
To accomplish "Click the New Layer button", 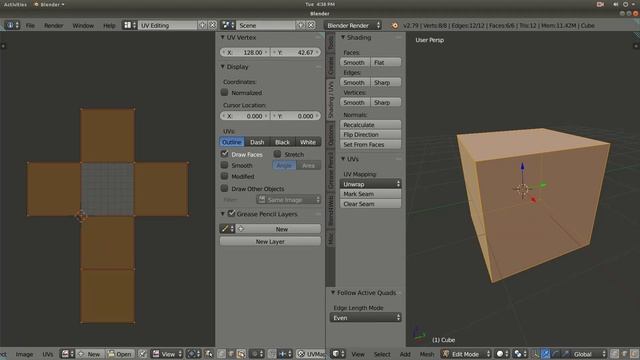I will (270, 242).
